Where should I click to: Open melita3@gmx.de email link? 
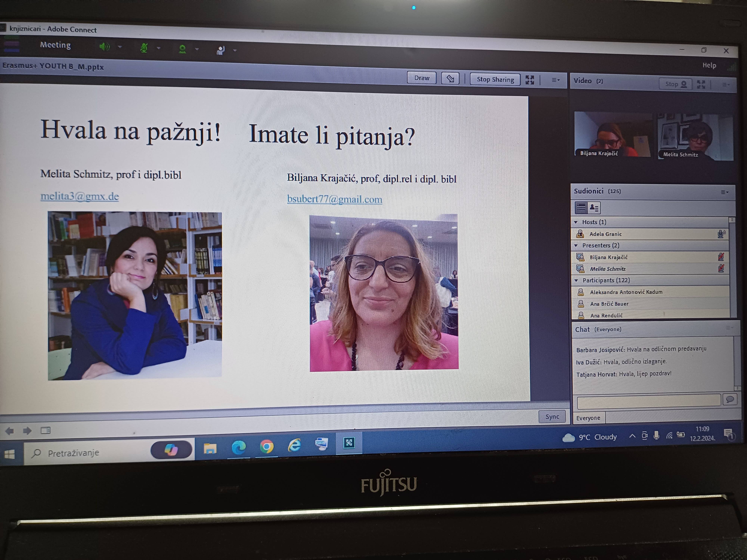[x=80, y=196]
